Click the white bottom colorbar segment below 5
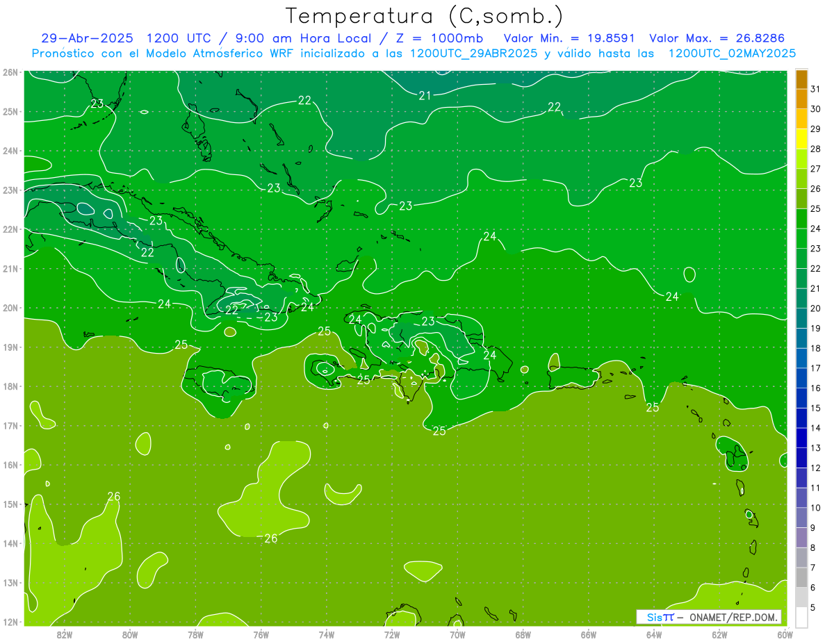This screenshot has height=644, width=834. (x=801, y=617)
